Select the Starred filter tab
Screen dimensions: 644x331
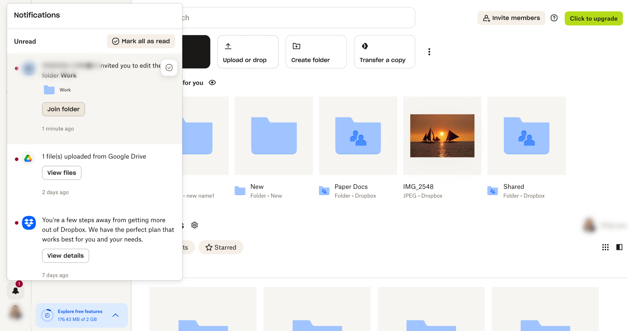[221, 247]
